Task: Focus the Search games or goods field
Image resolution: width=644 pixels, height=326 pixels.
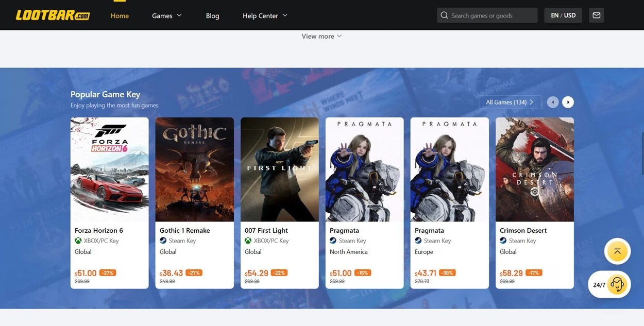Action: tap(487, 15)
